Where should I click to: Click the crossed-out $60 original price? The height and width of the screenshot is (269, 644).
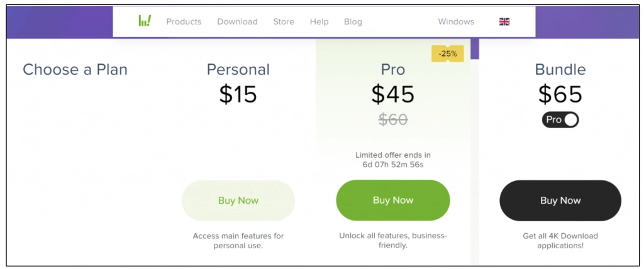(393, 119)
